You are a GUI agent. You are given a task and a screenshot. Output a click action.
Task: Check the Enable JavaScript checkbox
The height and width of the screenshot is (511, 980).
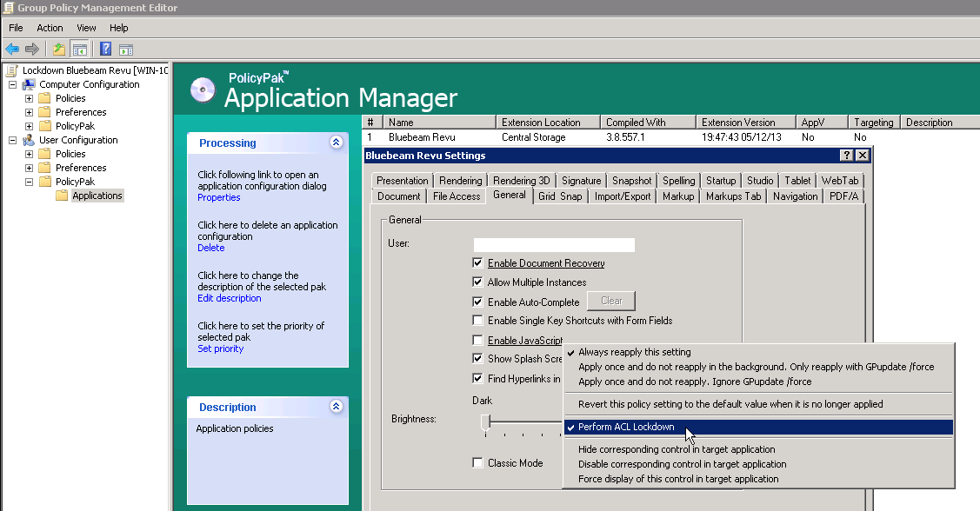coord(477,341)
